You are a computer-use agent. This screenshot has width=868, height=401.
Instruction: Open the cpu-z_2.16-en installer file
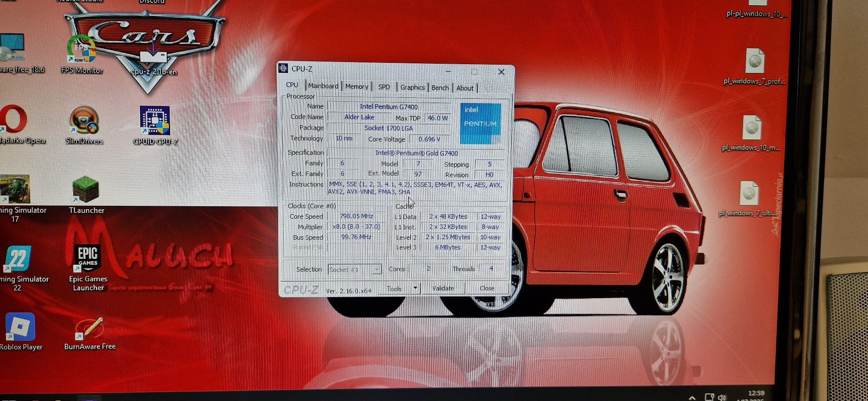(153, 57)
